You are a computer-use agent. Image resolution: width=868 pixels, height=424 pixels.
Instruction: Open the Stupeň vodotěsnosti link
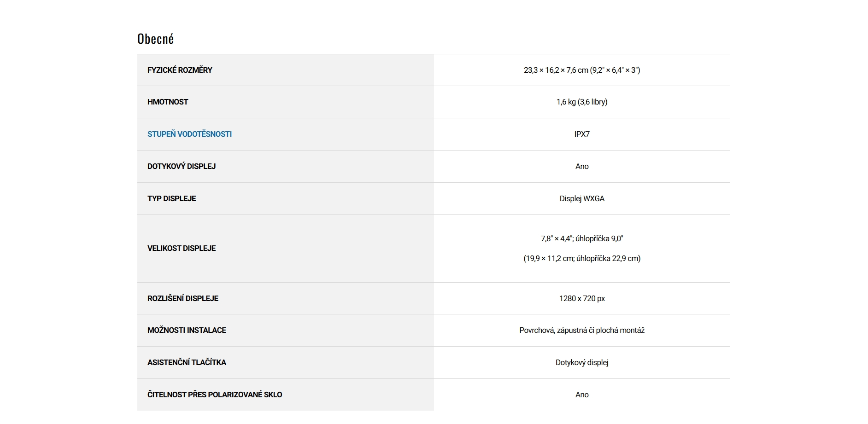[189, 134]
